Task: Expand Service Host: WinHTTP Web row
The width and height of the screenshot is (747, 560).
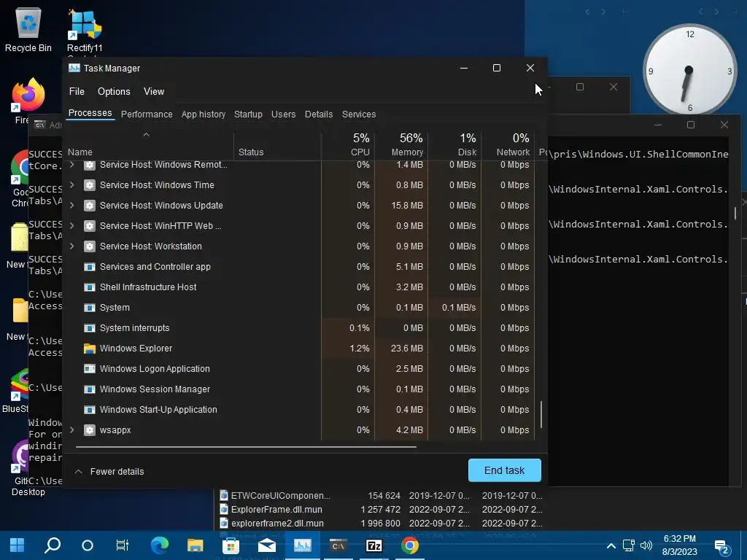Action: [x=72, y=226]
